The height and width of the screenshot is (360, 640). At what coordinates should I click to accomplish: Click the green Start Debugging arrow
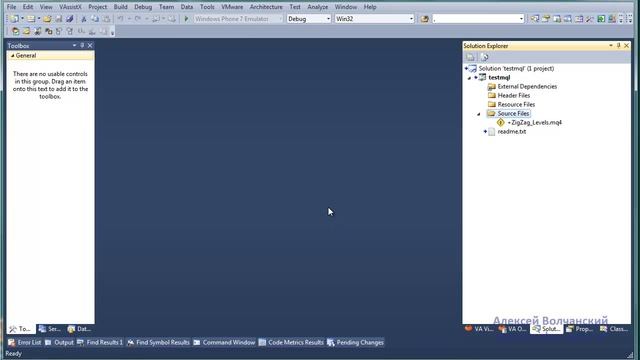pos(187,19)
